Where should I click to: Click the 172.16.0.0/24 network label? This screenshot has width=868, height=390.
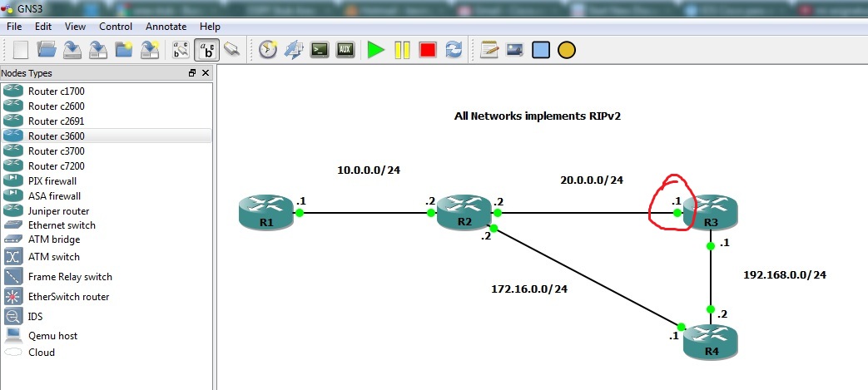click(x=529, y=289)
